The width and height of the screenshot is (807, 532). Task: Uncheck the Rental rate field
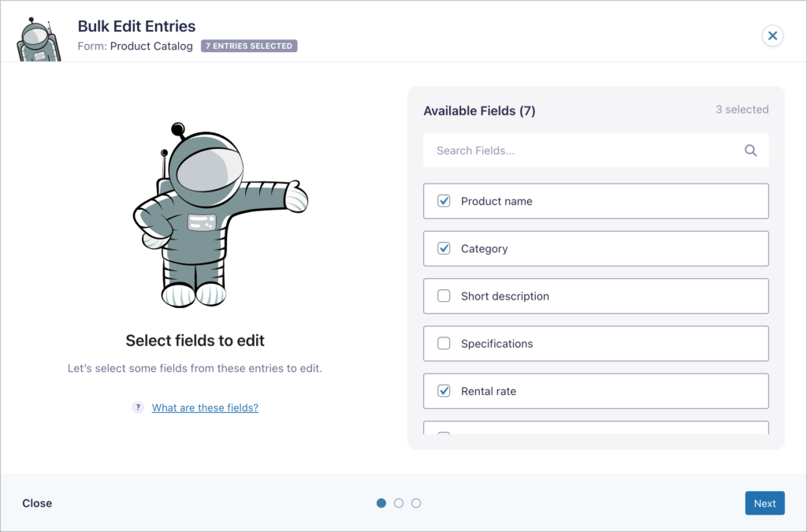444,391
